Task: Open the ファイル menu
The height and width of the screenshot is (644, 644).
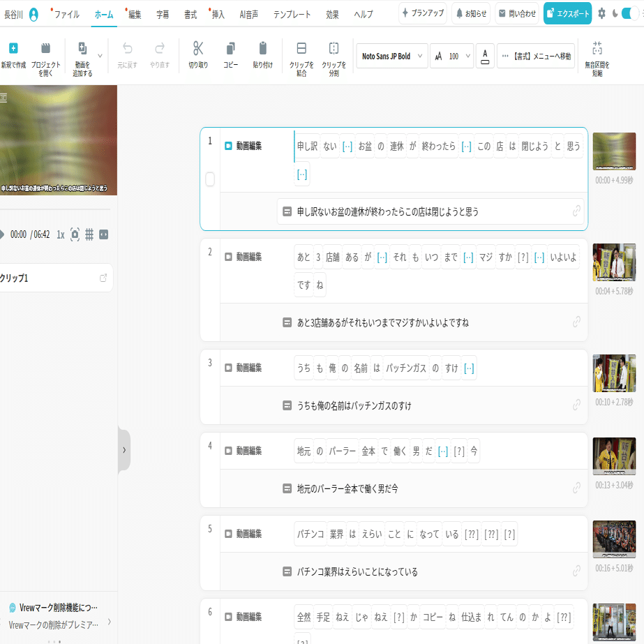Action: [66, 15]
